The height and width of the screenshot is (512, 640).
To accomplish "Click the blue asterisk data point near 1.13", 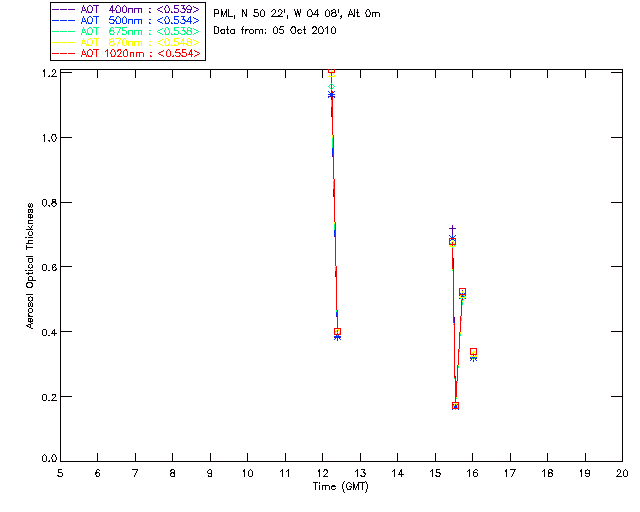I will pos(331,95).
